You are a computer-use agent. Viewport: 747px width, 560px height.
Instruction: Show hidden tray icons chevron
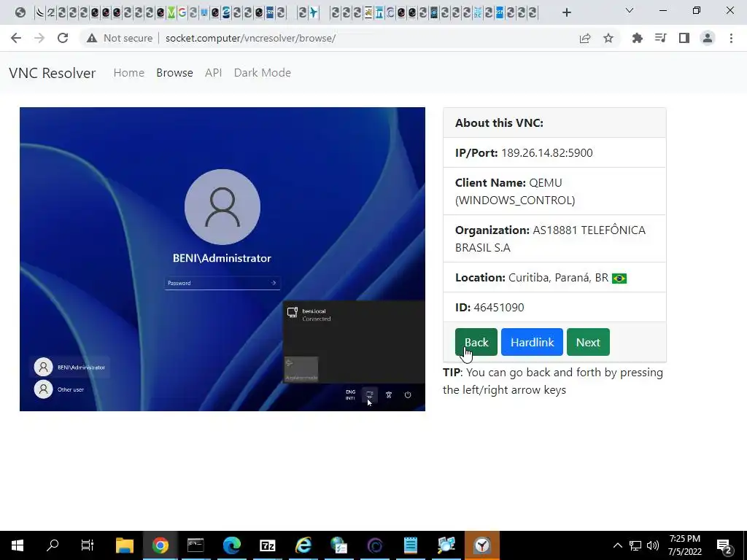tap(617, 545)
